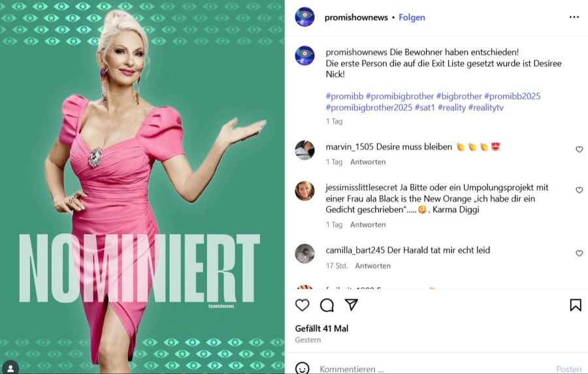
Task: Follow promishownews via Folgen
Action: [412, 17]
